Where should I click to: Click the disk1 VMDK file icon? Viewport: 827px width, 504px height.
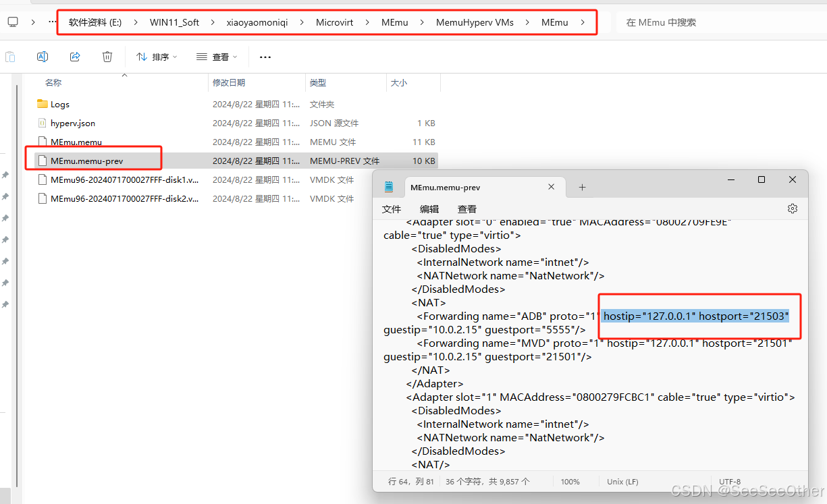click(43, 179)
